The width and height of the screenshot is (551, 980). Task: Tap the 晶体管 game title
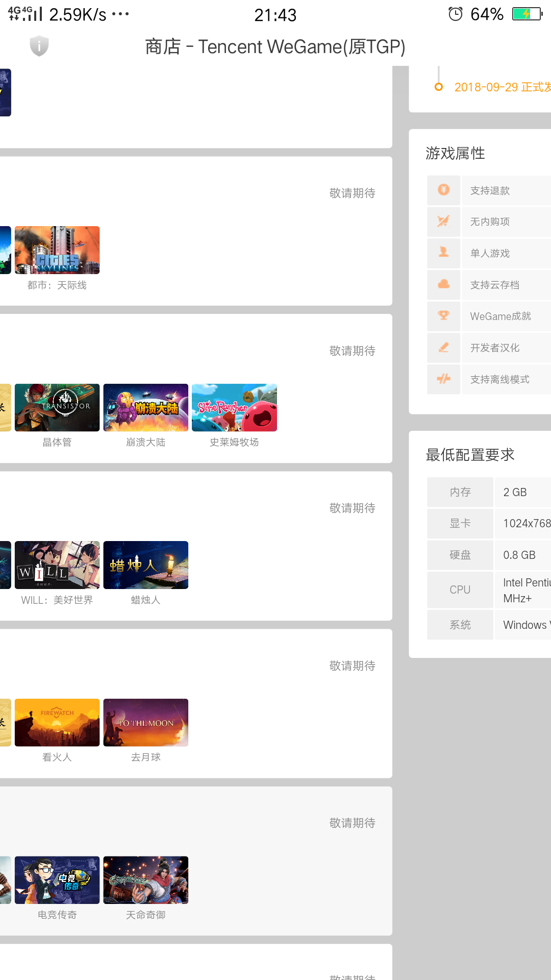coord(57,442)
